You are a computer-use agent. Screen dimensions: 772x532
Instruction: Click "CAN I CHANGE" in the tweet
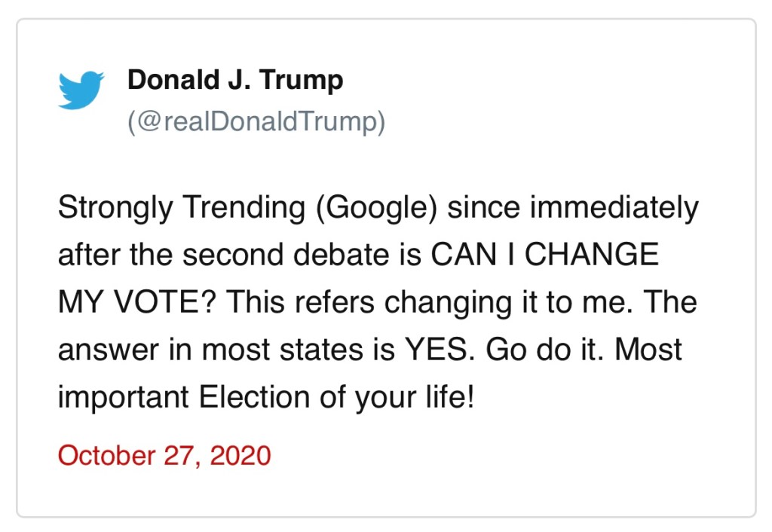coord(545,255)
